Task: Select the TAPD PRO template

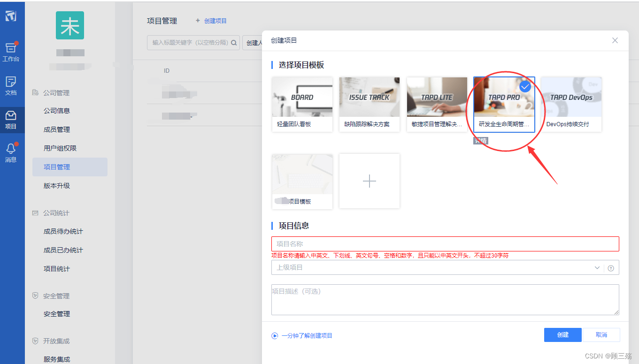Action: tap(504, 104)
